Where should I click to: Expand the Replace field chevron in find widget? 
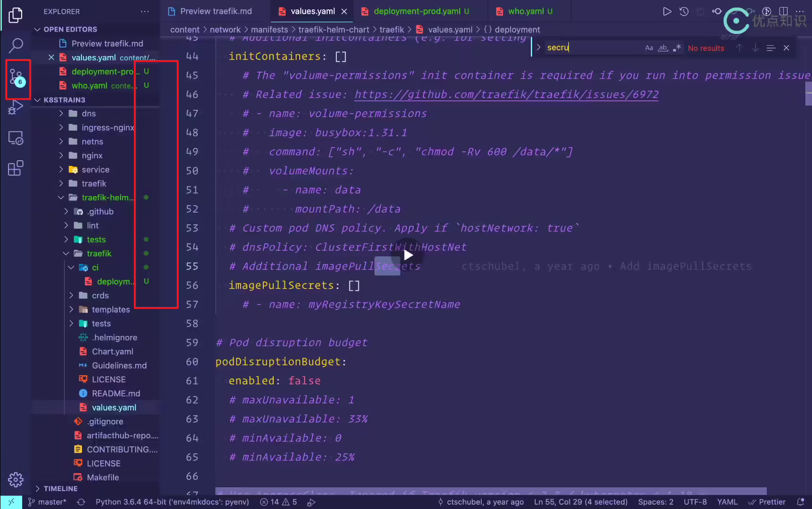pos(538,47)
